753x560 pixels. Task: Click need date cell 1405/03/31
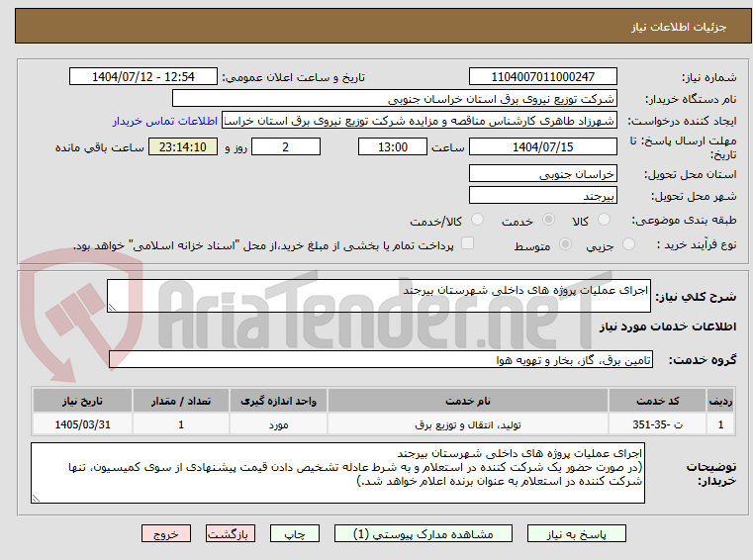pyautogui.click(x=82, y=424)
